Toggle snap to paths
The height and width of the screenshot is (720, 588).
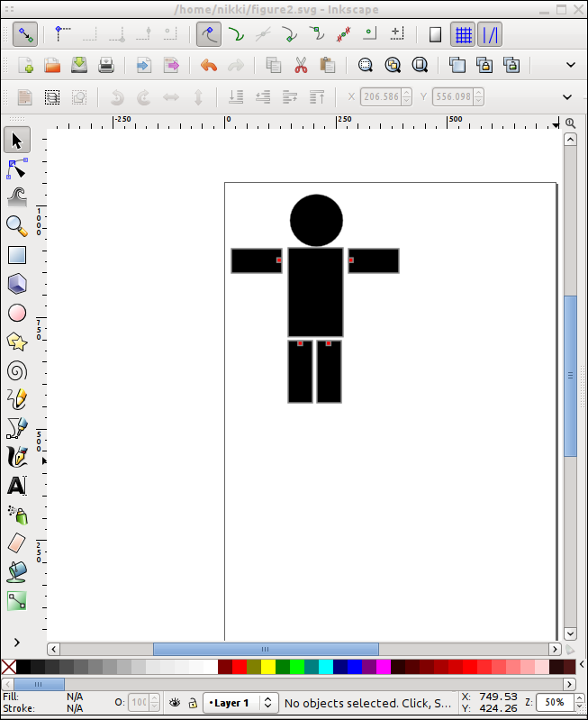tap(236, 34)
